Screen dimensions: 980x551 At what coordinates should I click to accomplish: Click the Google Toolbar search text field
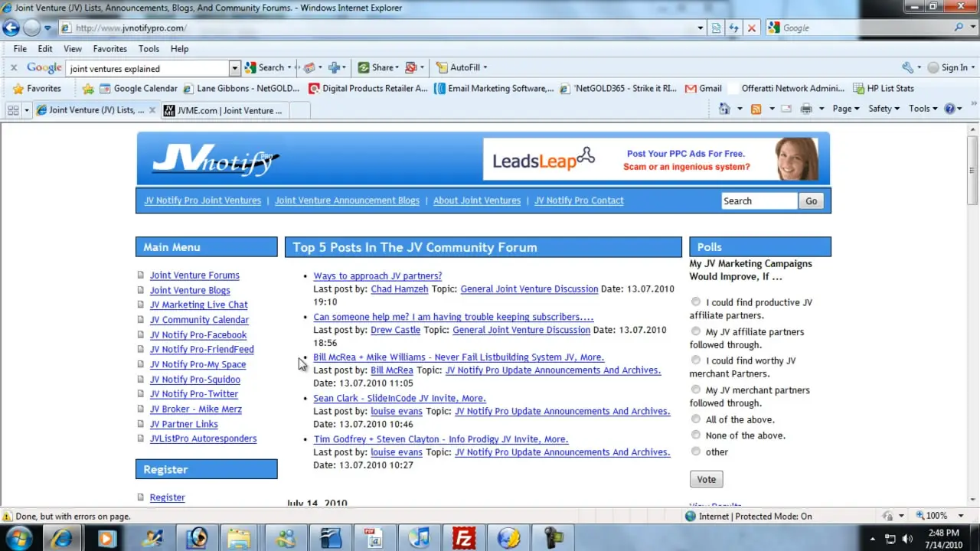(148, 68)
